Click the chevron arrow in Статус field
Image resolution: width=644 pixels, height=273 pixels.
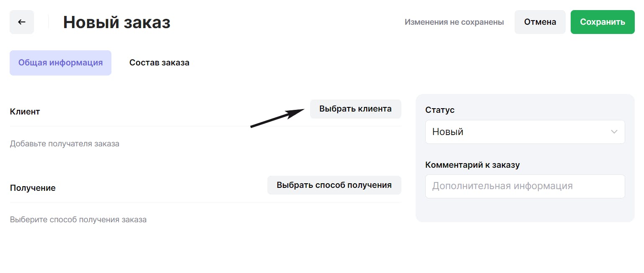[x=614, y=132]
